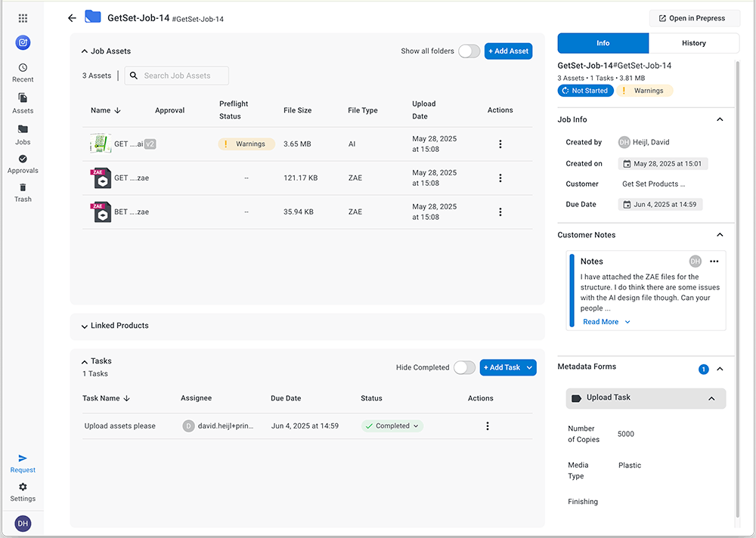Viewport: 756px width, 538px height.
Task: Open three-dot menu on Customer Notes card
Action: click(x=714, y=261)
